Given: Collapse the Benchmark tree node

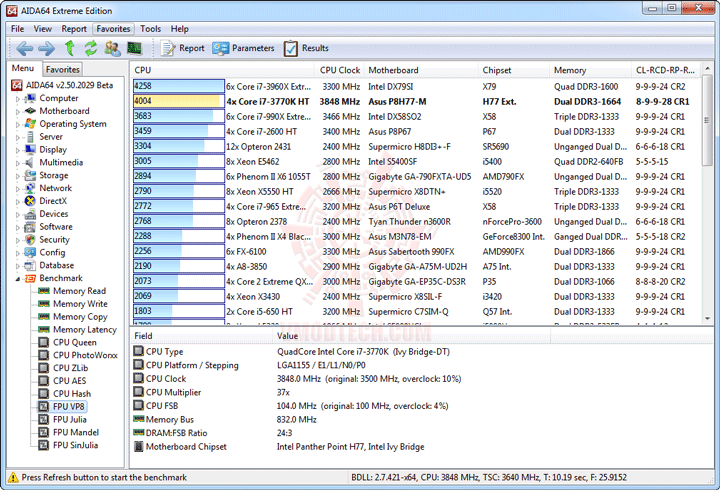Looking at the screenshot, I should pos(17,279).
